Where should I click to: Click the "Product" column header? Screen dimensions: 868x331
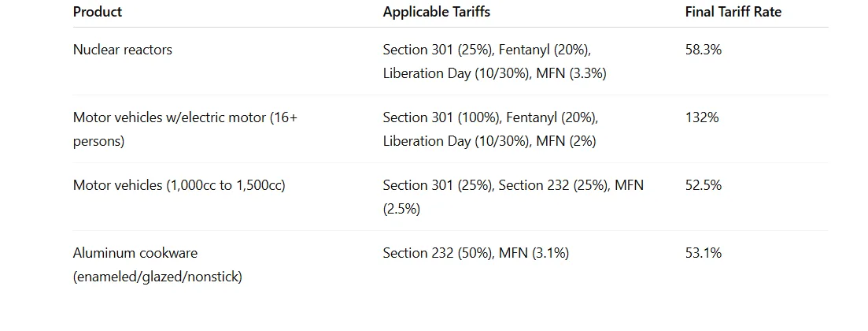coord(98,12)
